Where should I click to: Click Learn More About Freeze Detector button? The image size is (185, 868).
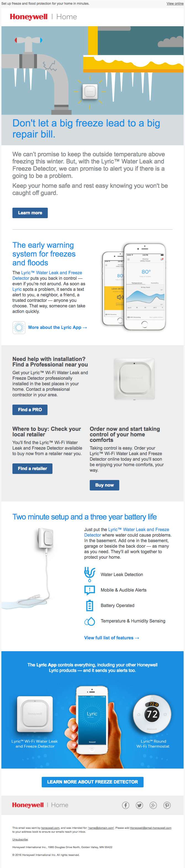tap(92, 782)
